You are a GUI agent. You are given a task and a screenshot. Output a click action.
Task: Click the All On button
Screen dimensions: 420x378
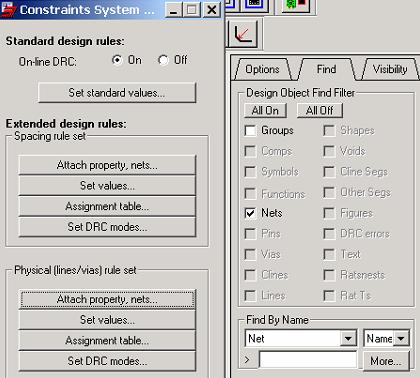click(x=265, y=110)
